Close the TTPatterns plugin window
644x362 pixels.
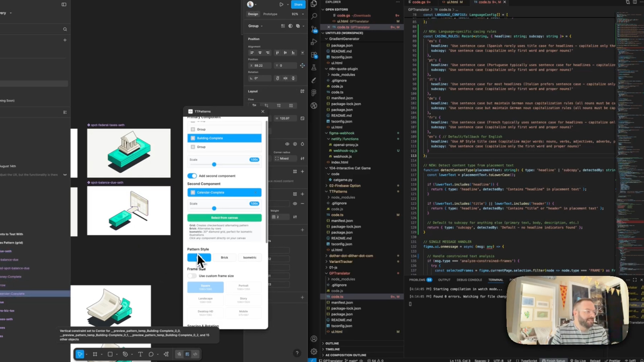click(263, 111)
